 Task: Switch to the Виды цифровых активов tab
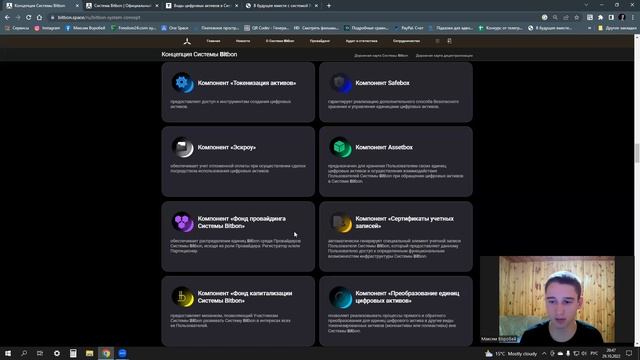[202, 6]
